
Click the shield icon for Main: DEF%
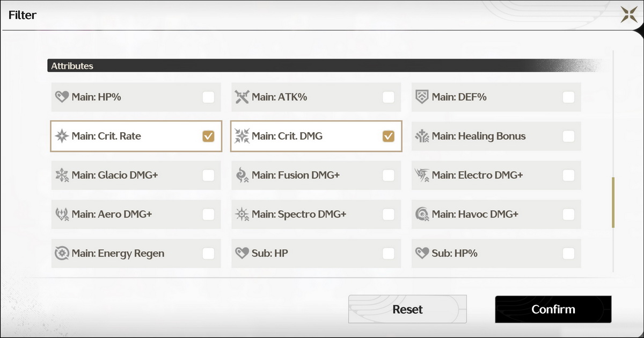click(422, 97)
